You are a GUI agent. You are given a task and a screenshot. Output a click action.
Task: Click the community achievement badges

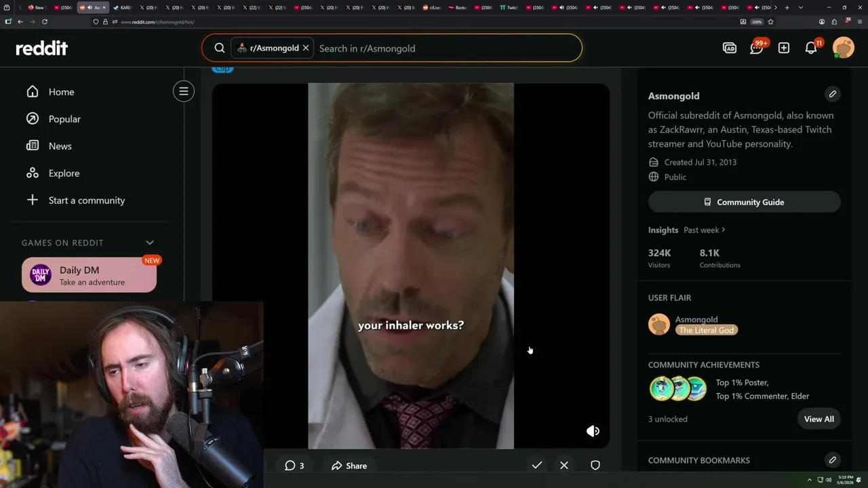click(x=678, y=389)
